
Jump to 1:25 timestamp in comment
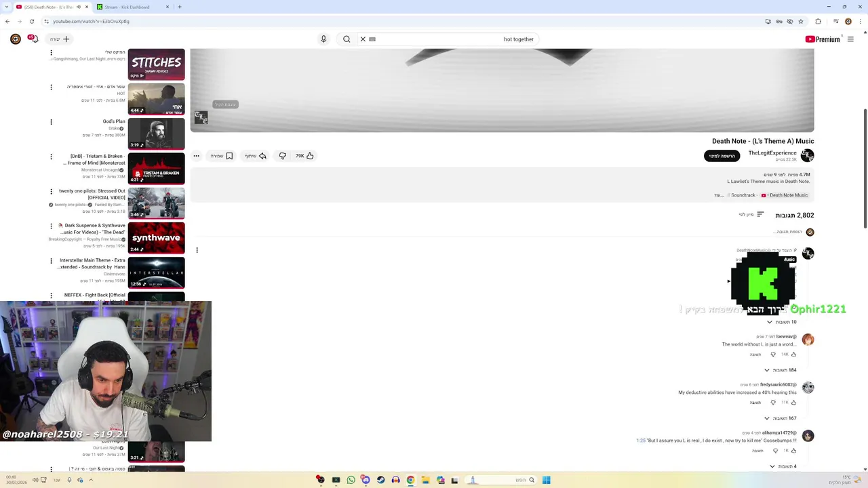[x=641, y=441]
